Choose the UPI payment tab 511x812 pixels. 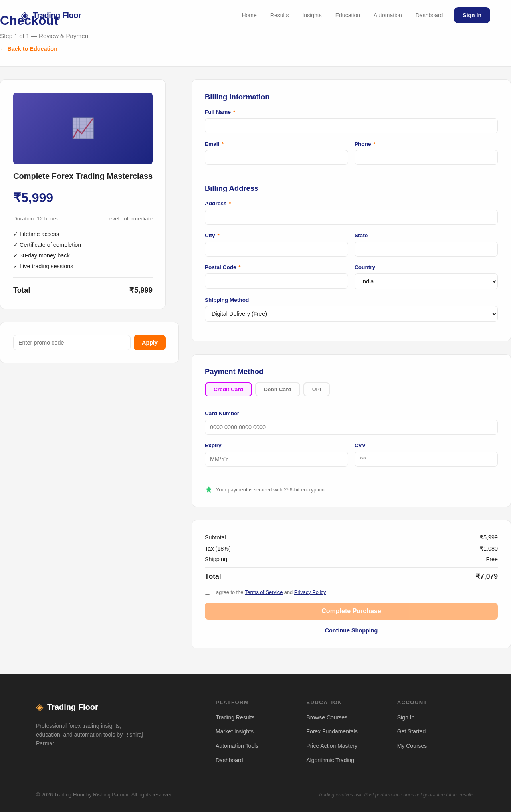pyautogui.click(x=317, y=390)
